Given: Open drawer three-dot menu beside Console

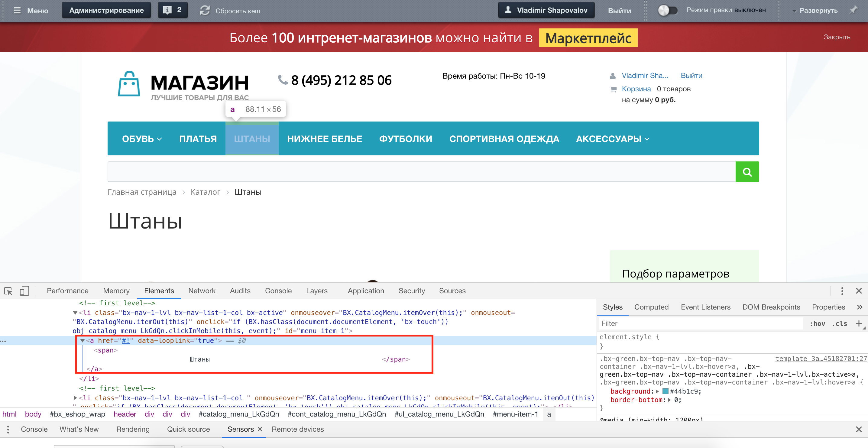Looking at the screenshot, I should [8, 429].
